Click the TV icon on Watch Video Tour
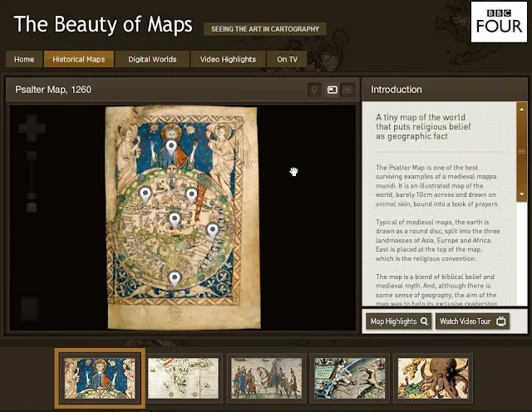 coord(501,321)
